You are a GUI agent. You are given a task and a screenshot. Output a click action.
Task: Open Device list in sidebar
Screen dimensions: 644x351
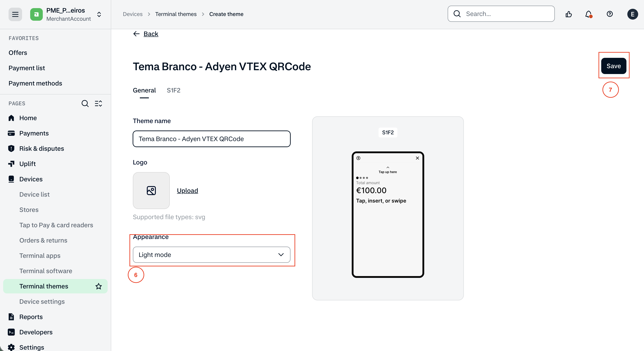coord(34,194)
